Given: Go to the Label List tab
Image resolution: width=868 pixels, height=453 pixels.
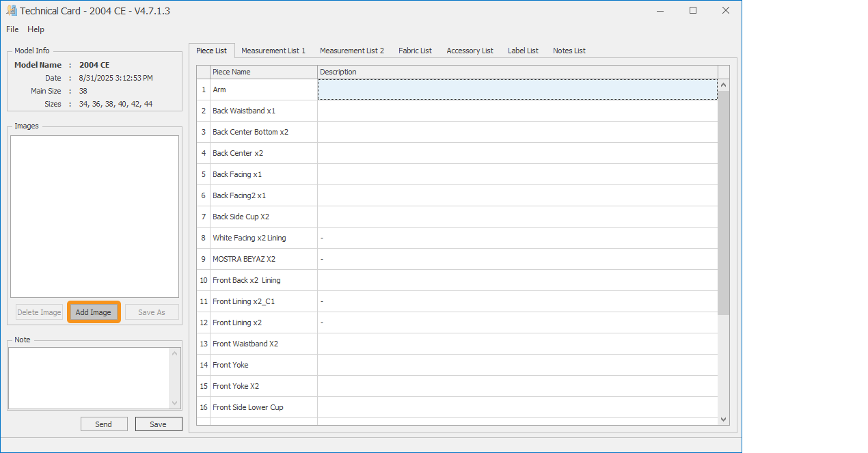Looking at the screenshot, I should (523, 51).
